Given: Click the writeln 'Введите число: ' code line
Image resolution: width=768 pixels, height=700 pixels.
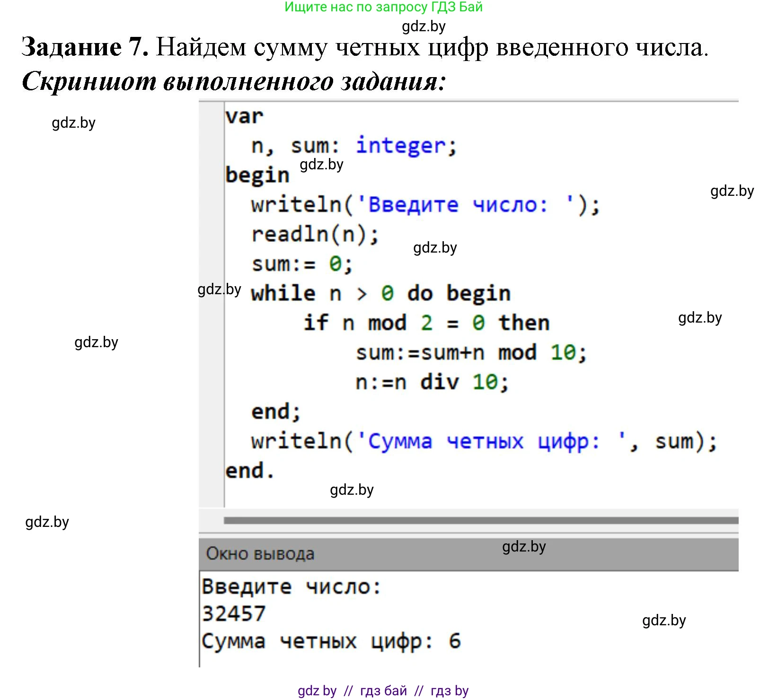Looking at the screenshot, I should pos(425,205).
